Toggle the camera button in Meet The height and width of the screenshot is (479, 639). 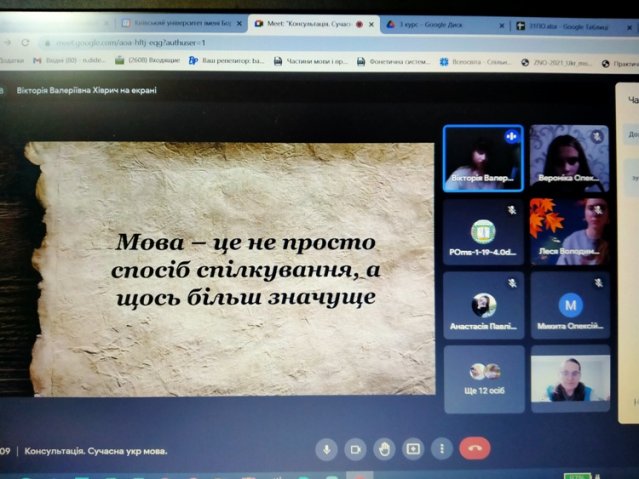pyautogui.click(x=355, y=449)
